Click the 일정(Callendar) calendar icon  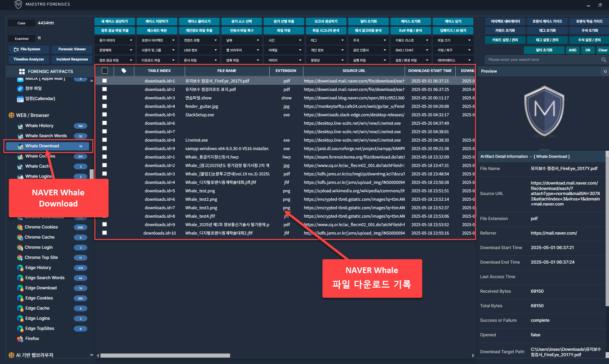point(20,99)
